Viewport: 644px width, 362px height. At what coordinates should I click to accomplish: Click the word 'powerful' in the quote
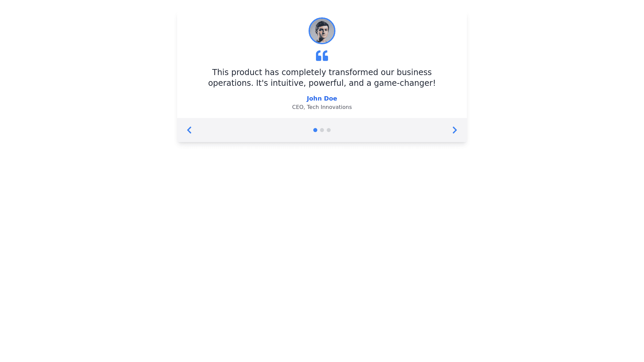[327, 83]
